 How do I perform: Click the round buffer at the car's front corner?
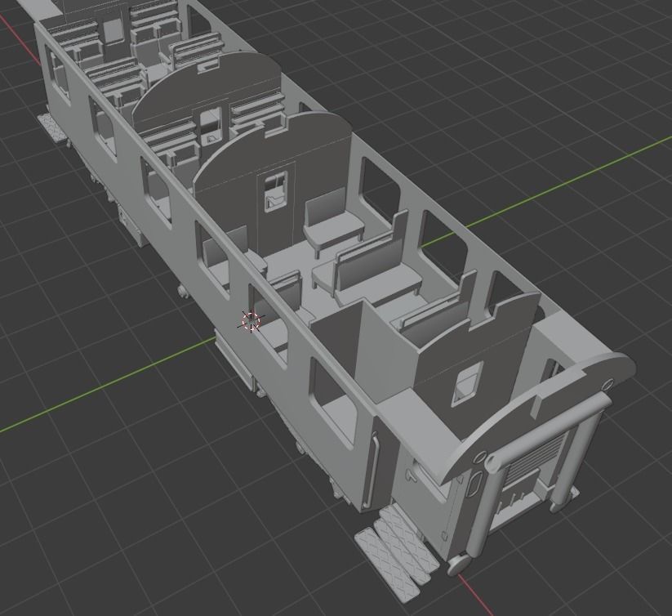pyautogui.click(x=458, y=565)
